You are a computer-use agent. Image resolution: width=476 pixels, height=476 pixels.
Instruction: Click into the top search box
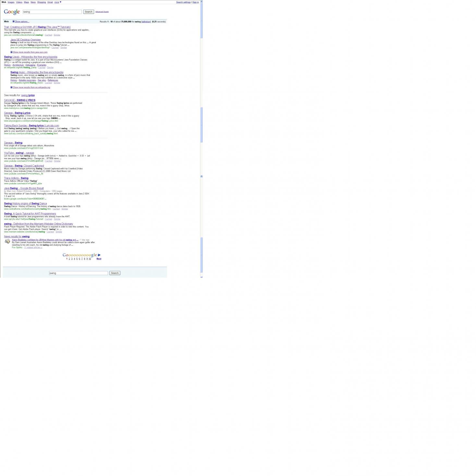pyautogui.click(x=52, y=12)
